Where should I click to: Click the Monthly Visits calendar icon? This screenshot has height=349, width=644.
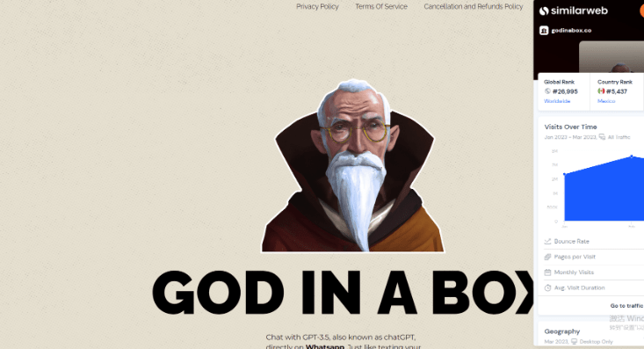click(x=547, y=273)
